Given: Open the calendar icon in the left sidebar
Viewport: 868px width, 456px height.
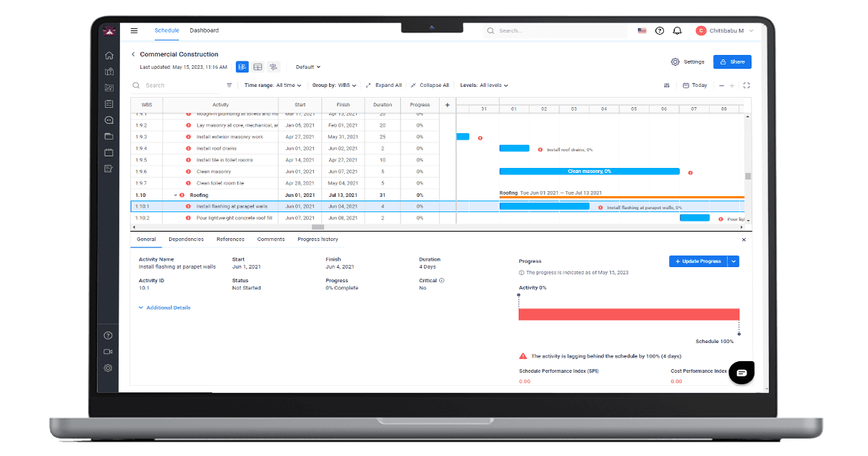Looking at the screenshot, I should pyautogui.click(x=109, y=152).
